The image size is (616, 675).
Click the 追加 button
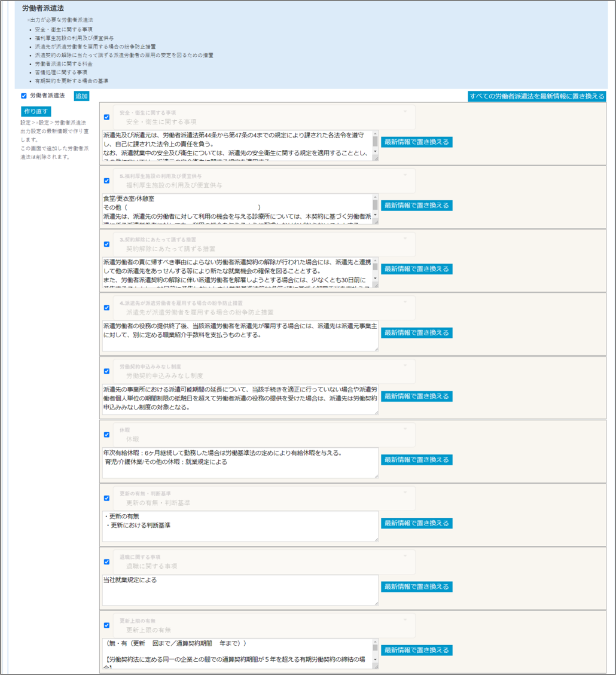pyautogui.click(x=81, y=96)
